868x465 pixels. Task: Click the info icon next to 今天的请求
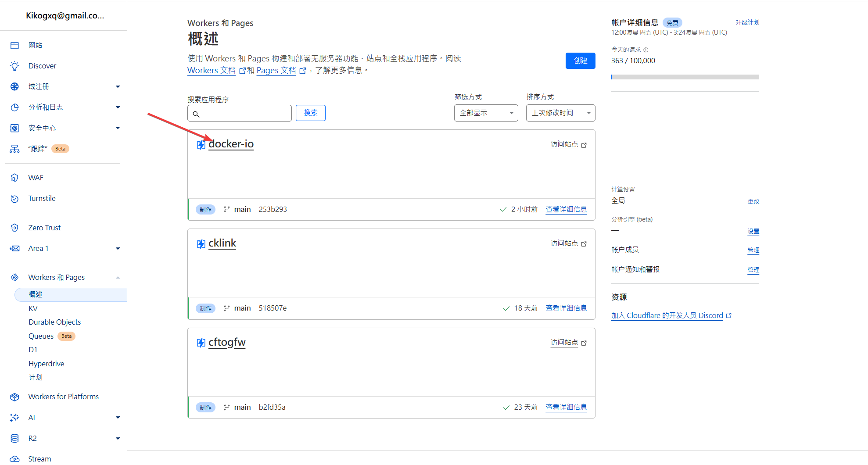pyautogui.click(x=646, y=50)
